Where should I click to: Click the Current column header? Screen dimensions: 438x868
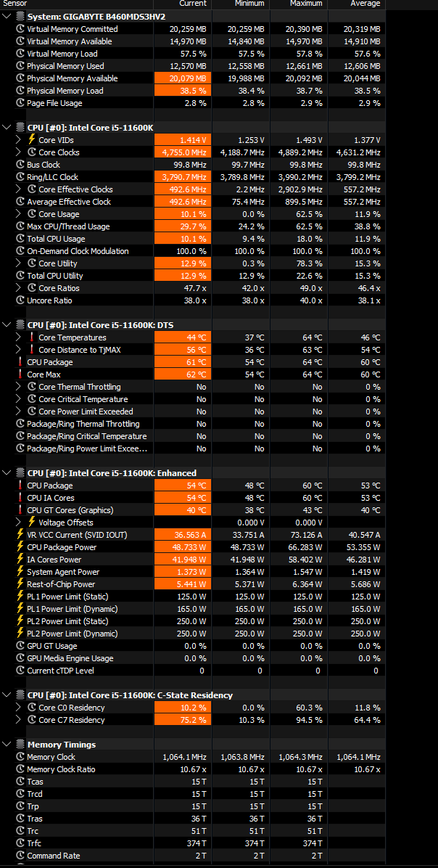pos(193,4)
